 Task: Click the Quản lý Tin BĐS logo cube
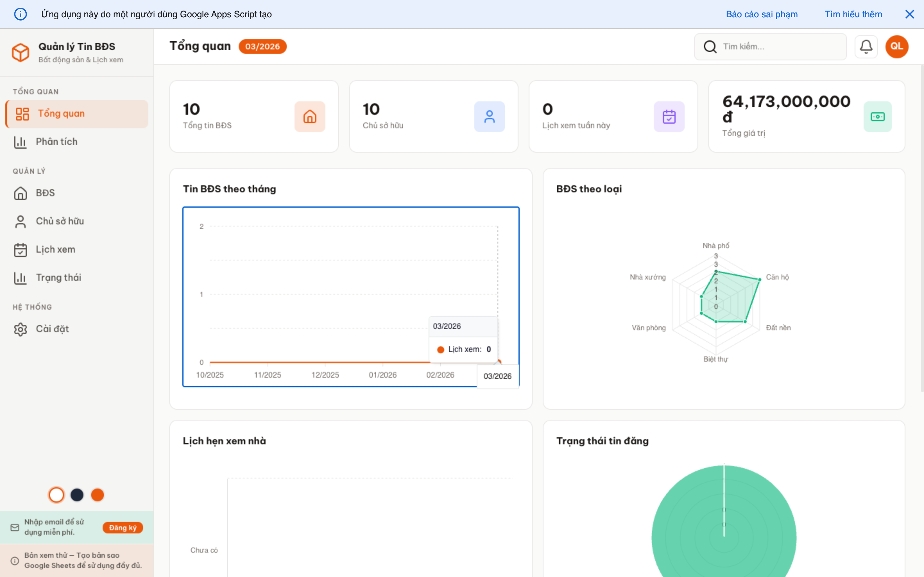pos(21,52)
